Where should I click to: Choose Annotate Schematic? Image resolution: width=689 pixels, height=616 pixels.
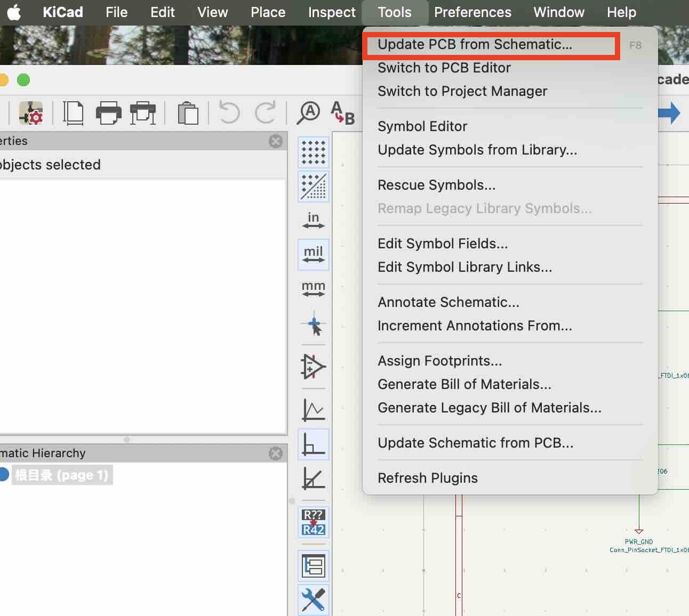click(x=510, y=302)
